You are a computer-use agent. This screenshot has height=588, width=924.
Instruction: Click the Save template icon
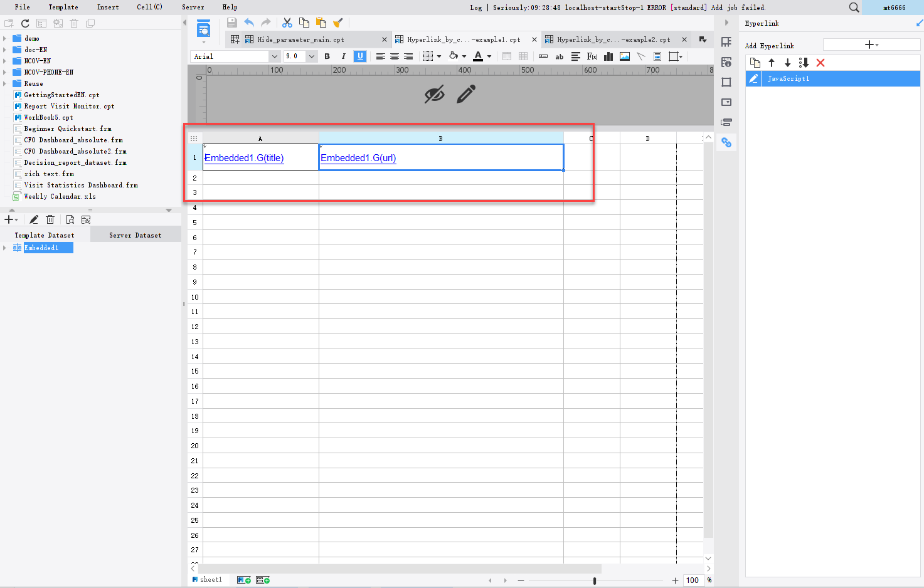pyautogui.click(x=232, y=23)
